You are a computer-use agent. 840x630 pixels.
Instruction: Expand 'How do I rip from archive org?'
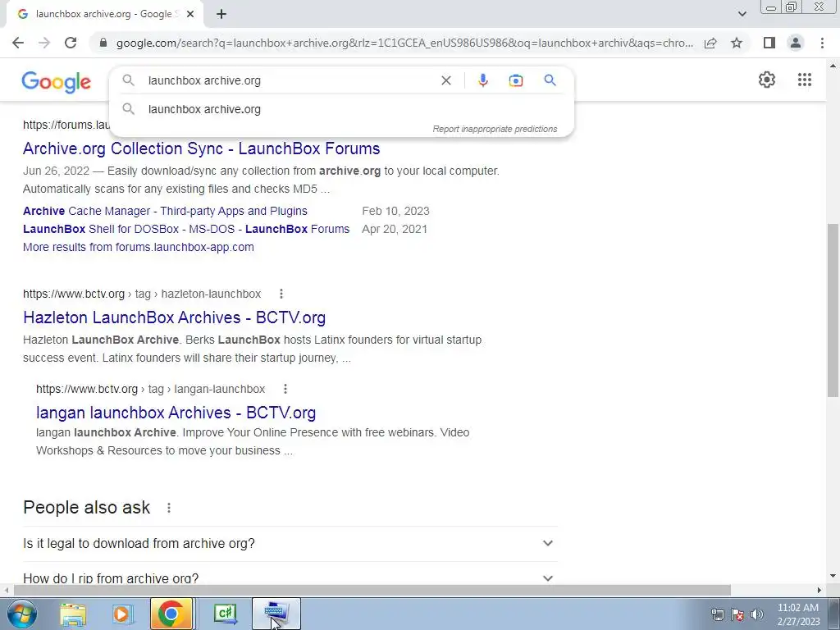tap(290, 578)
